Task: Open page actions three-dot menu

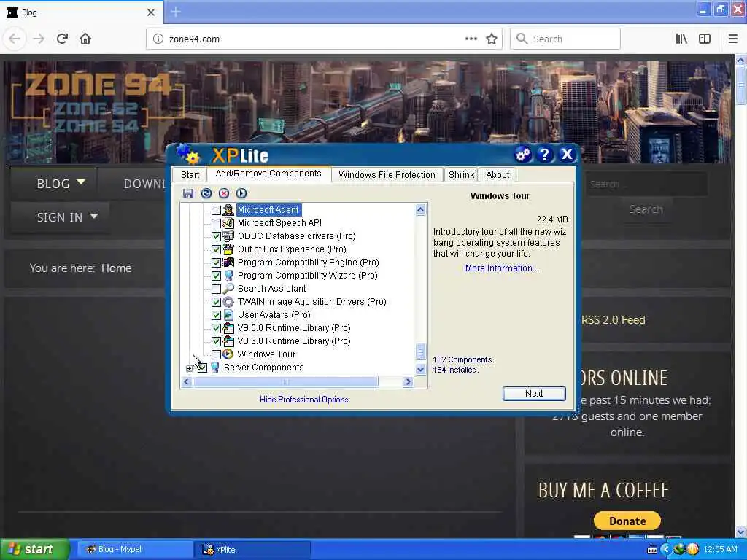Action: click(471, 39)
